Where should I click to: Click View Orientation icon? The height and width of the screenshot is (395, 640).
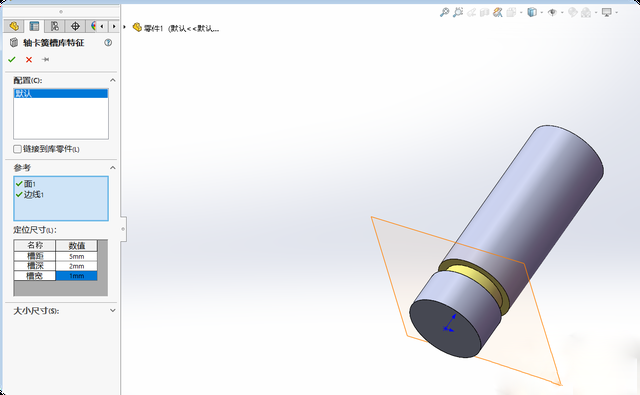click(x=511, y=13)
